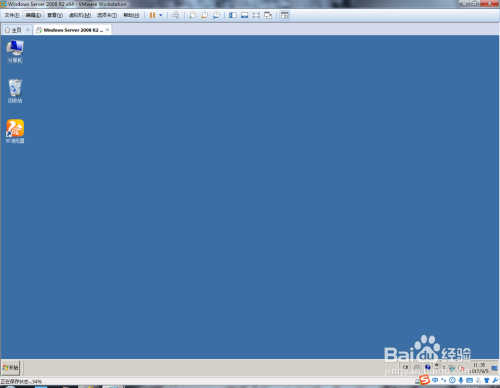Open the 帮助(H) menu
Image resolution: width=500 pixels, height=388 pixels.
tap(131, 15)
